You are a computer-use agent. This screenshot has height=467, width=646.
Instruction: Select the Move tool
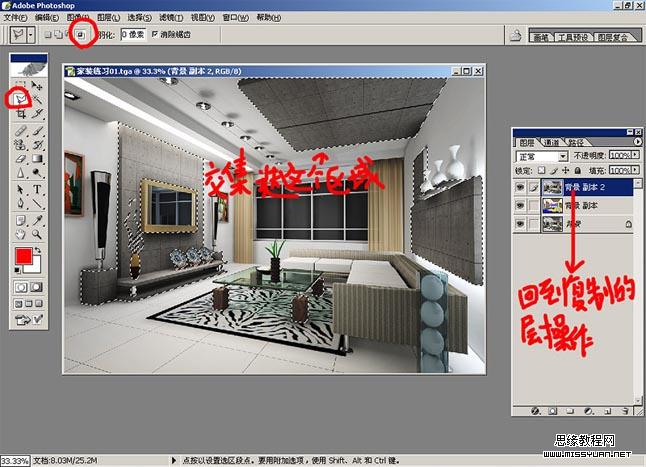point(38,87)
